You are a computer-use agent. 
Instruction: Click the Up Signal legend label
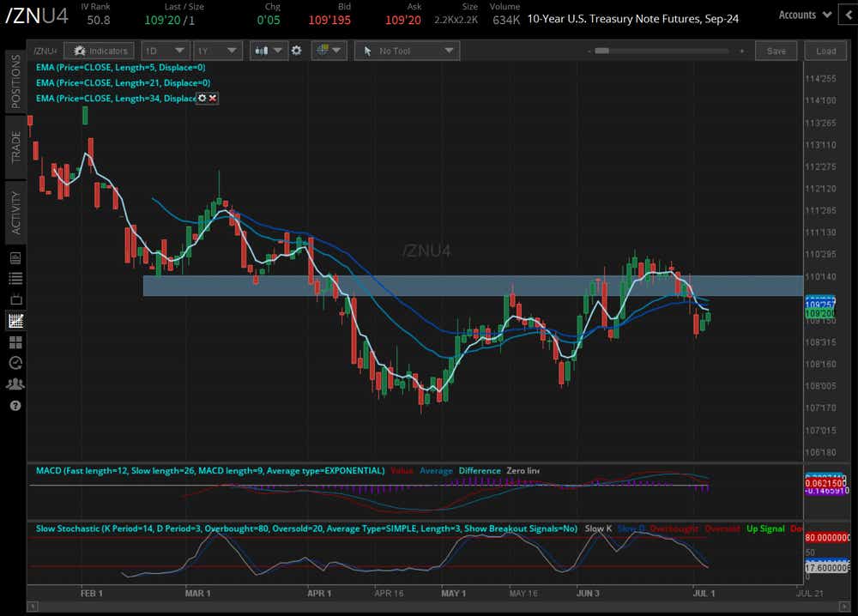coord(765,528)
